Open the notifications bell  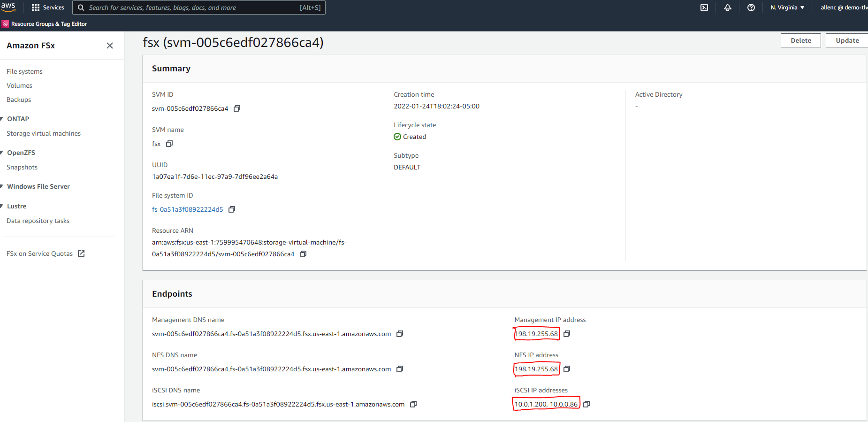[x=728, y=8]
